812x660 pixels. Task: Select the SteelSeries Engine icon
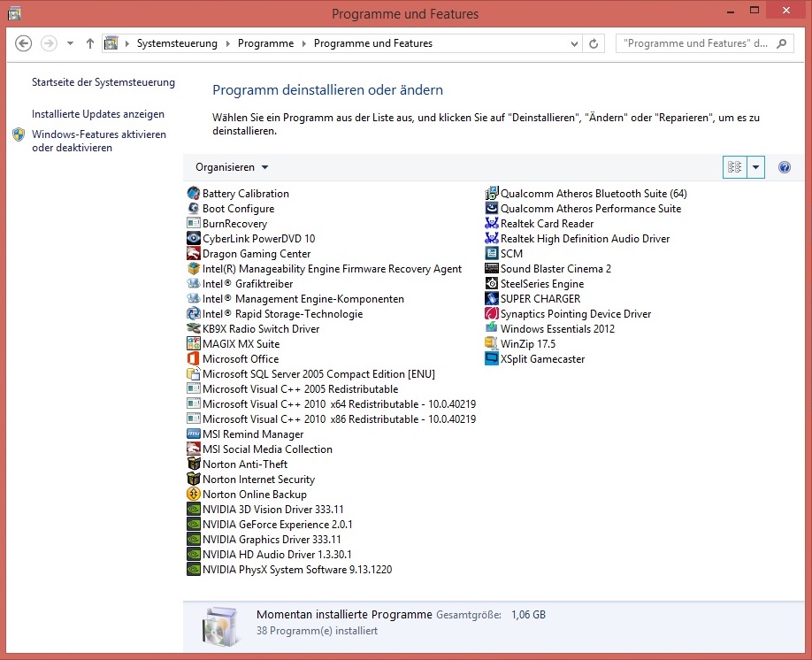tap(492, 283)
